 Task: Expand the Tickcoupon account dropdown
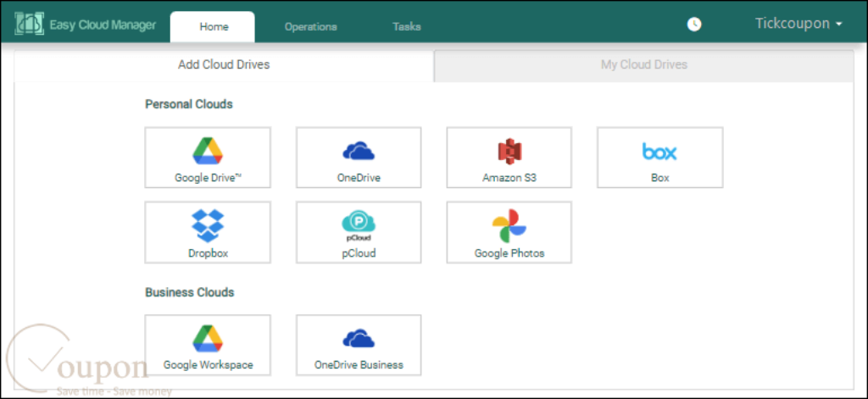pyautogui.click(x=798, y=24)
